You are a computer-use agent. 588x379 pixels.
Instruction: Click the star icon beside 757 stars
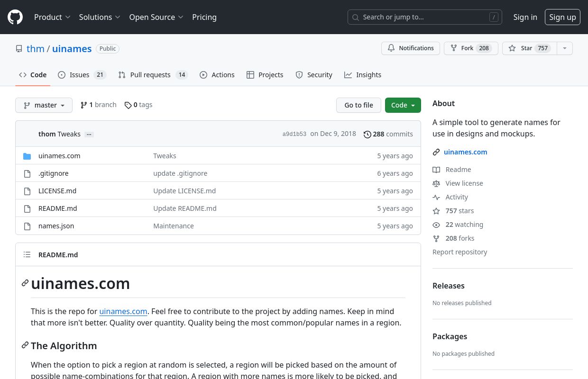click(436, 211)
